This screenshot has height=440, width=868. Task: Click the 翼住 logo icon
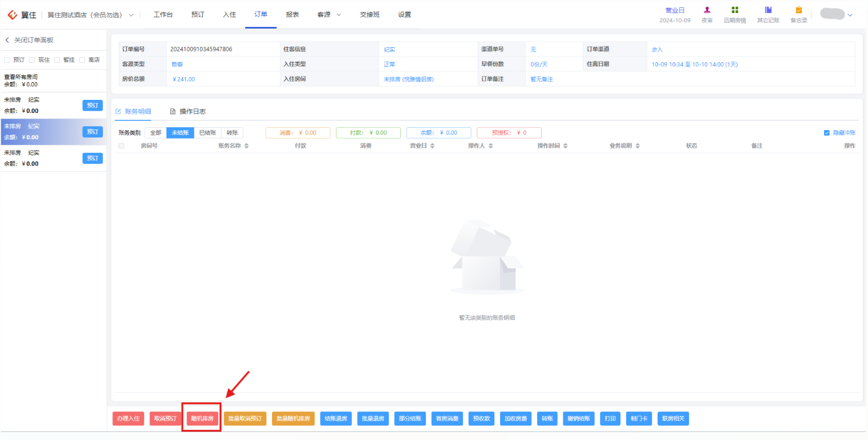13,15
